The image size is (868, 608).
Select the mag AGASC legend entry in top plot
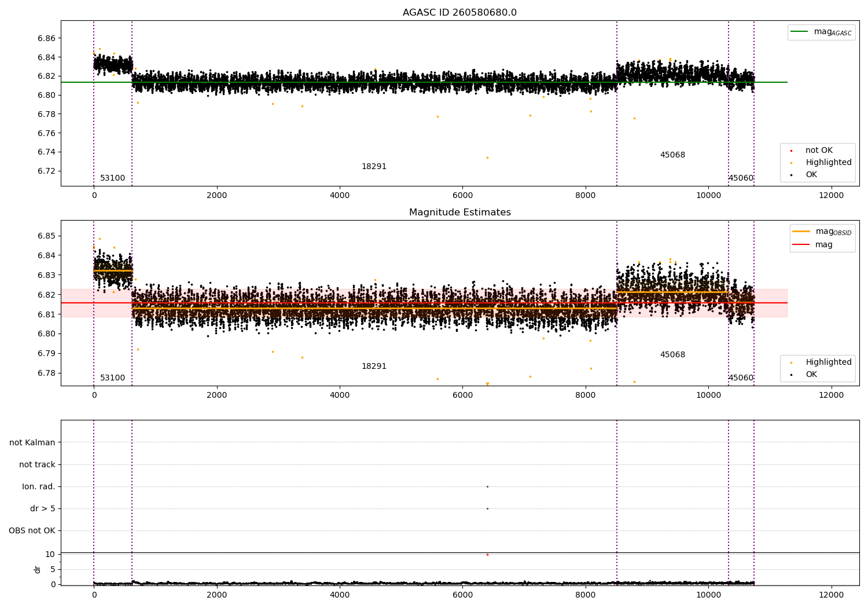coord(821,32)
